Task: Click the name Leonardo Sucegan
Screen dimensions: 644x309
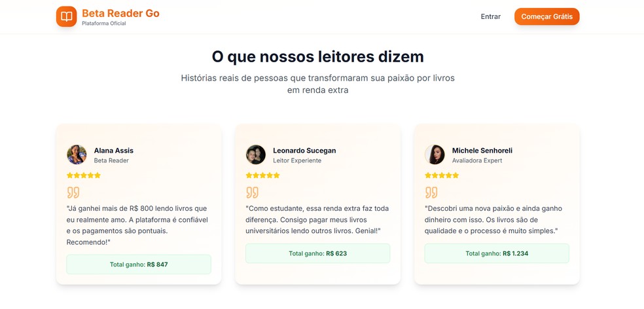Action: point(304,151)
